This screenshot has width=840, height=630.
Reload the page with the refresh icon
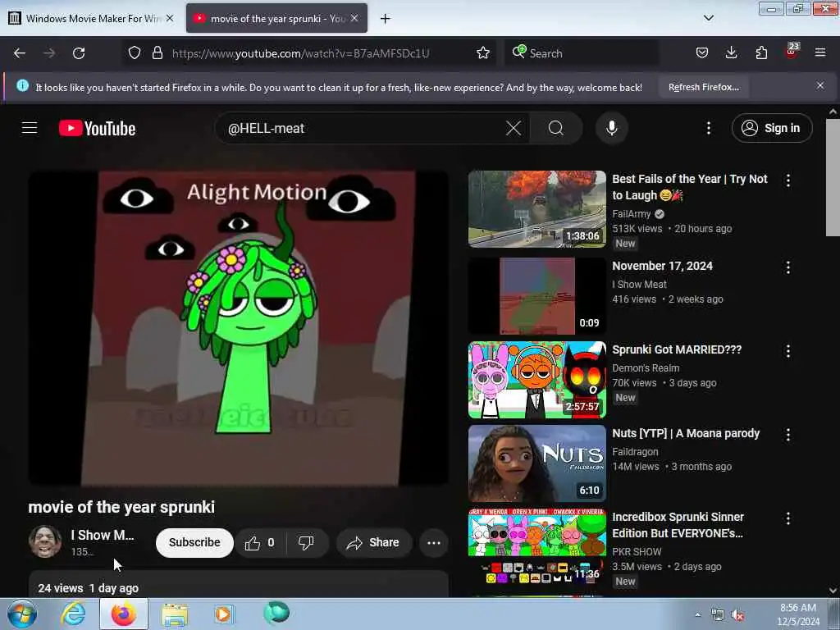(x=79, y=53)
